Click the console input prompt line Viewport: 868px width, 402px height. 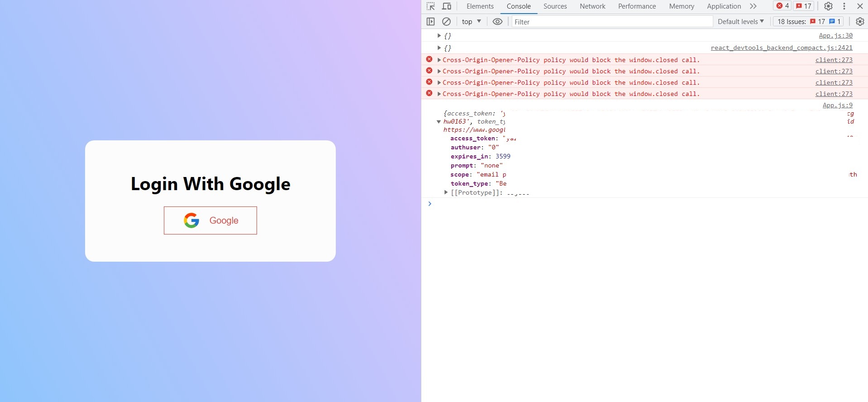(x=647, y=204)
